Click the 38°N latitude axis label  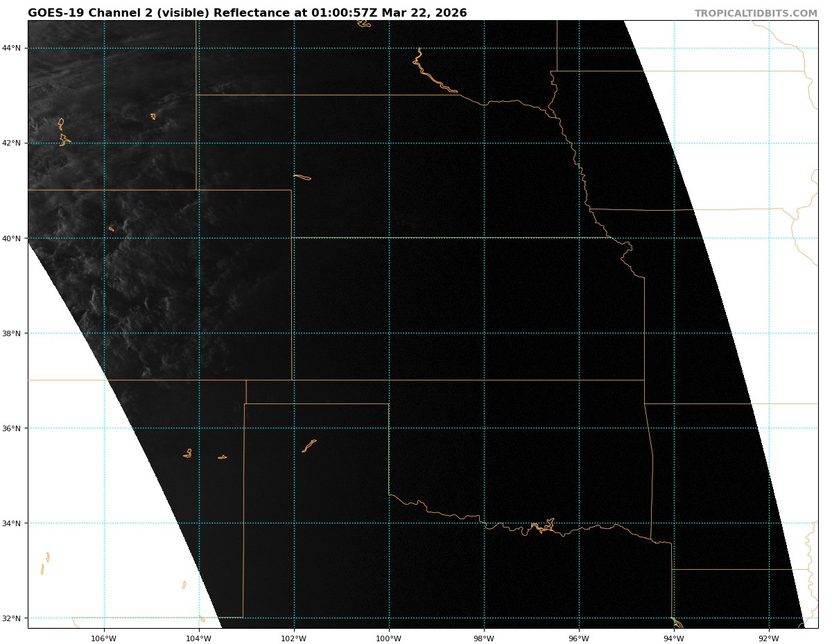click(x=11, y=333)
